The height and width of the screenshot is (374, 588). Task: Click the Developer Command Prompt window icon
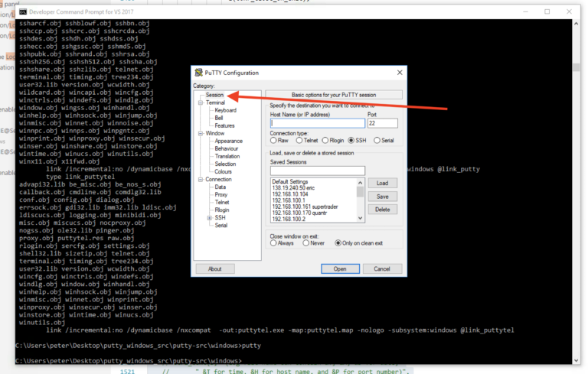click(23, 11)
